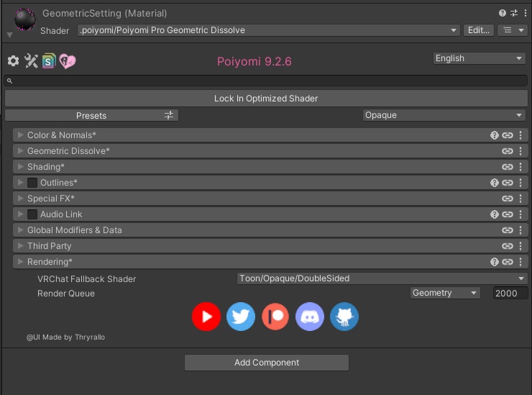Screen dimensions: 532x395
Task: Click link icon on Outlines row
Action: point(508,183)
